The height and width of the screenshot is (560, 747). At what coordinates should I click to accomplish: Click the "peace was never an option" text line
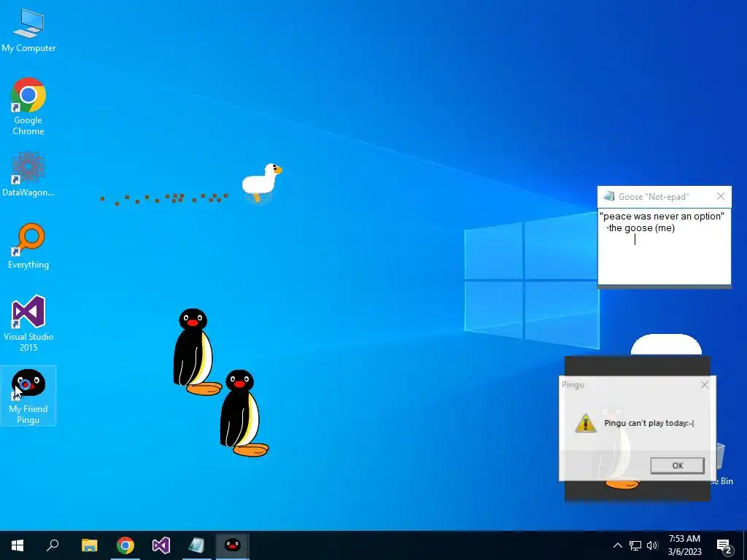pos(662,216)
